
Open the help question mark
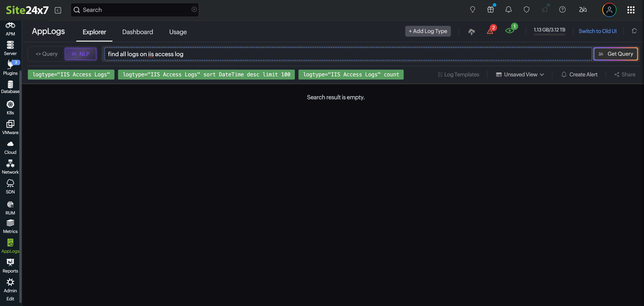point(563,9)
